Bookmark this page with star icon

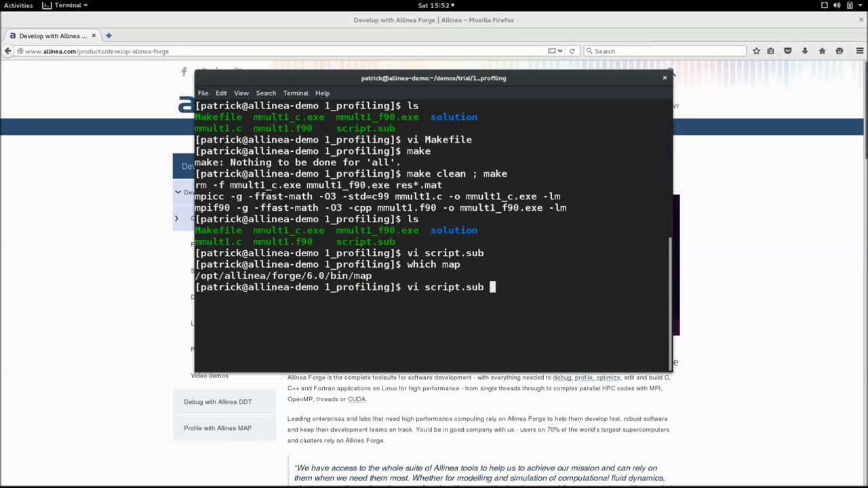pyautogui.click(x=756, y=51)
